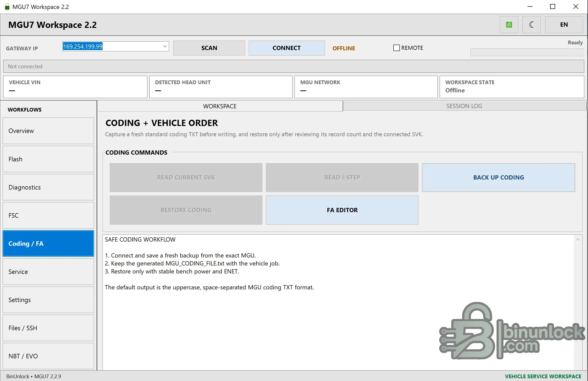Click the READ CURRENT SVK button
Viewport: 588px width, 381px height.
186,178
